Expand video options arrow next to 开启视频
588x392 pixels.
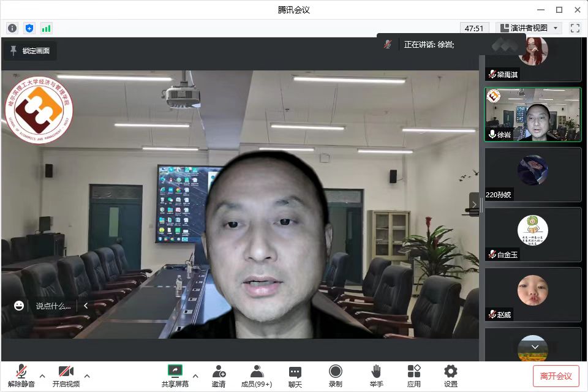(87, 375)
